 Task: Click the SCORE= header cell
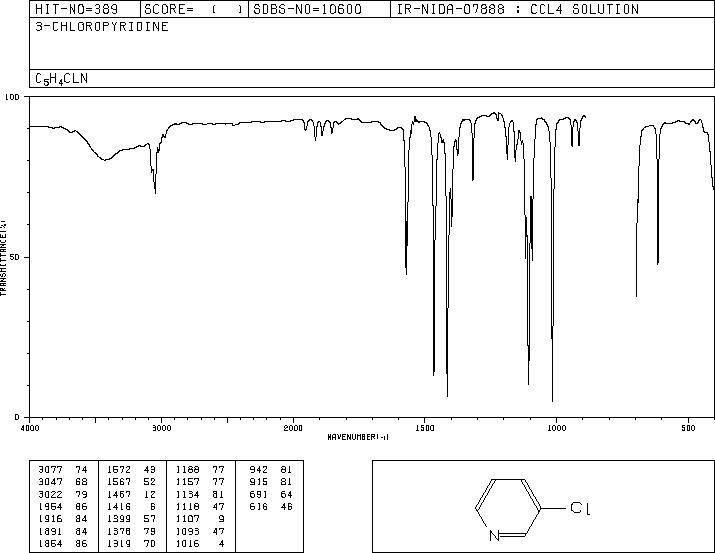pos(194,9)
